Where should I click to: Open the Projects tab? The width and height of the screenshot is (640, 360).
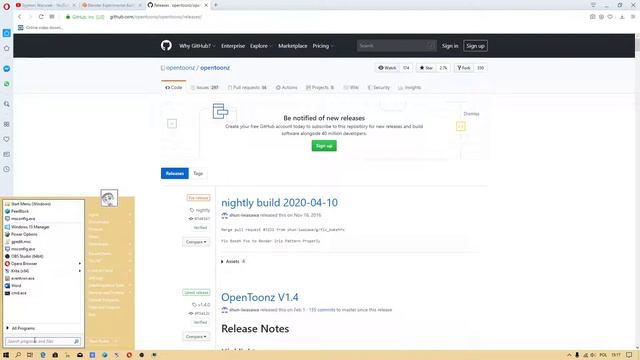[x=320, y=87]
